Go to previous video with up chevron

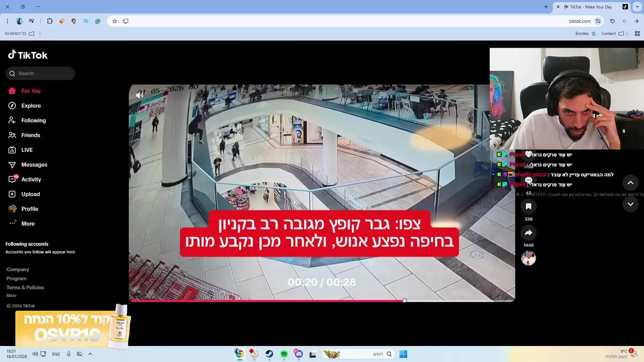630,183
